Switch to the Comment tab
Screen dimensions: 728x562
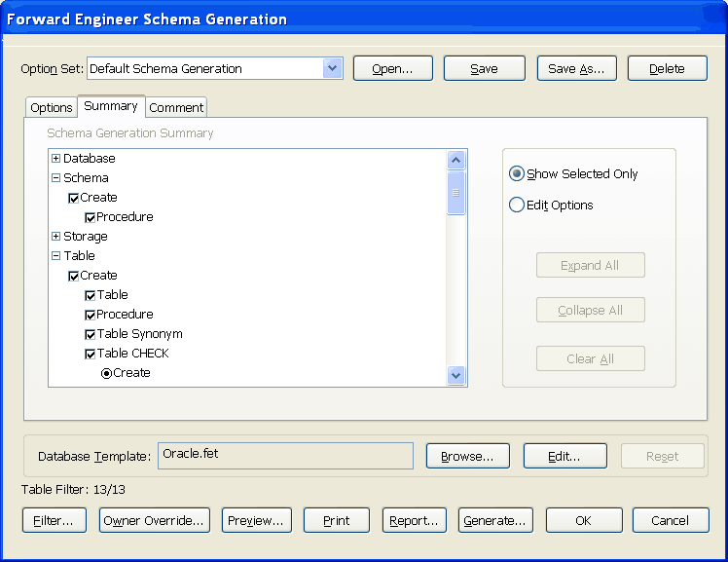pos(176,108)
